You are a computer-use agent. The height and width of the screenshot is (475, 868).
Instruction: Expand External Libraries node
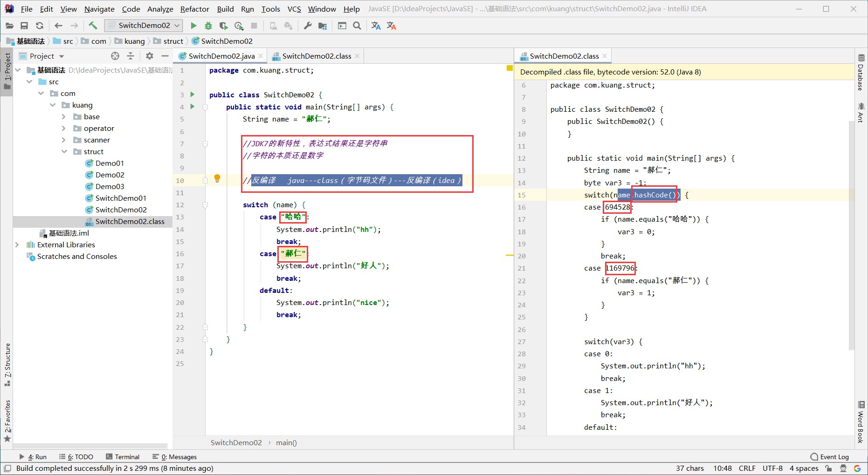click(x=17, y=244)
